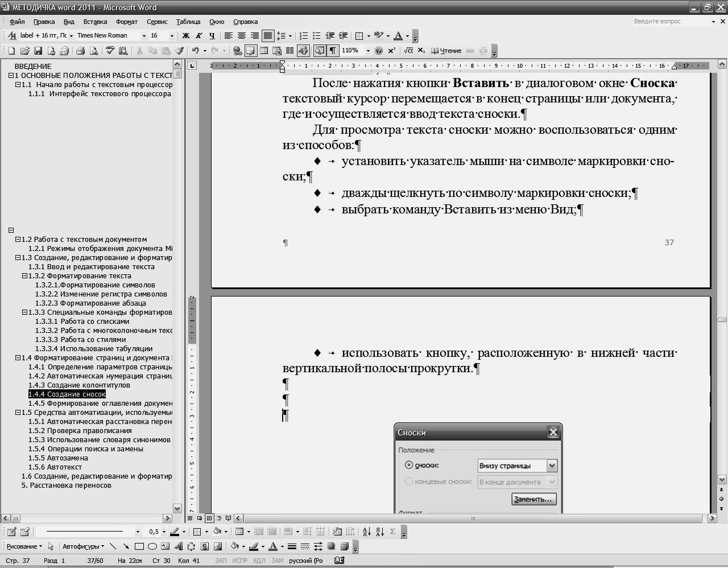The width and height of the screenshot is (728, 568).
Task: Click the Format Painter brush
Action: (x=180, y=51)
